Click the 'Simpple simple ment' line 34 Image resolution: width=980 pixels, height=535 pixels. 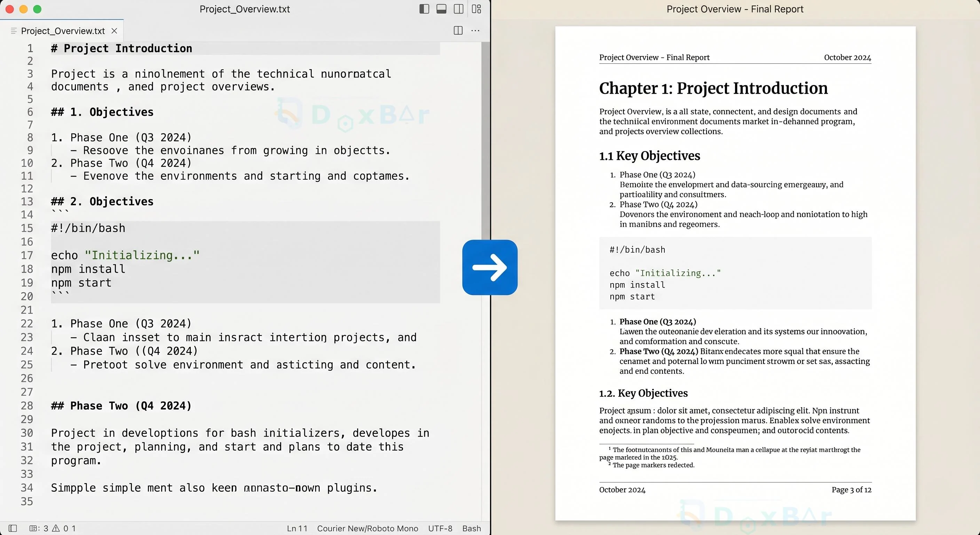click(x=214, y=488)
